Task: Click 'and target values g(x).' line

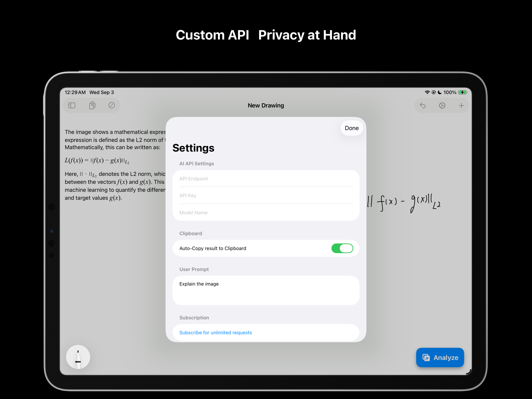Action: click(93, 198)
